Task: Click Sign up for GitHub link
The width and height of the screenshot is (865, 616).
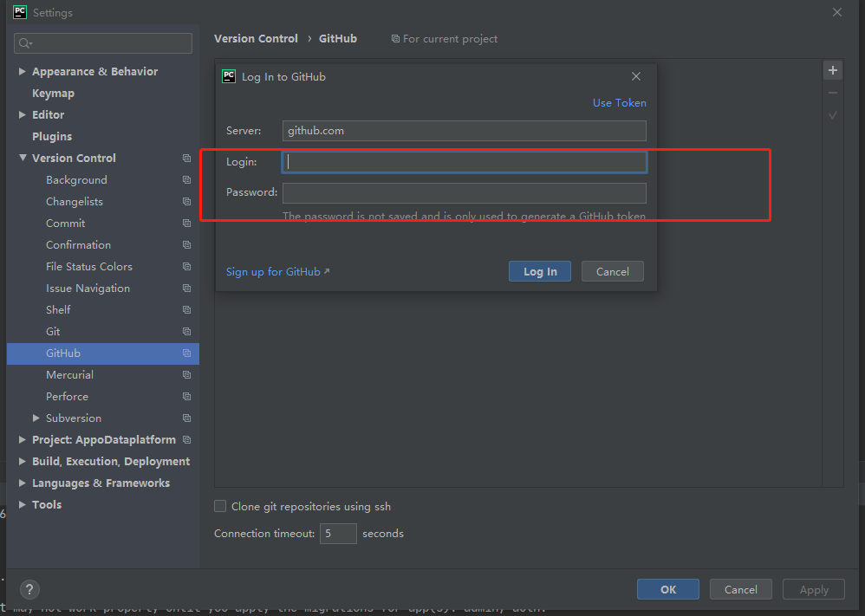Action: (x=277, y=272)
